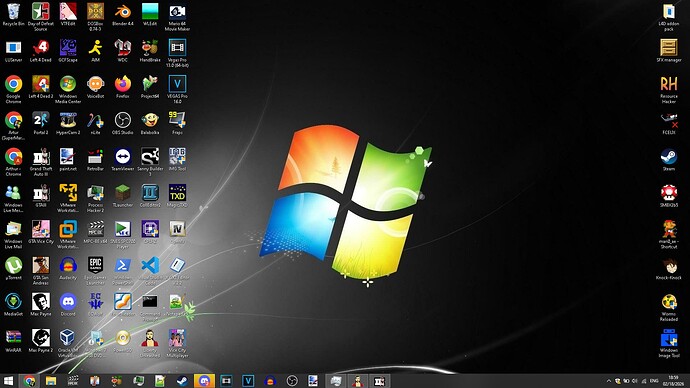690x388 pixels.
Task: Launch Vice City Multiplayer shortcut
Action: pyautogui.click(x=177, y=344)
